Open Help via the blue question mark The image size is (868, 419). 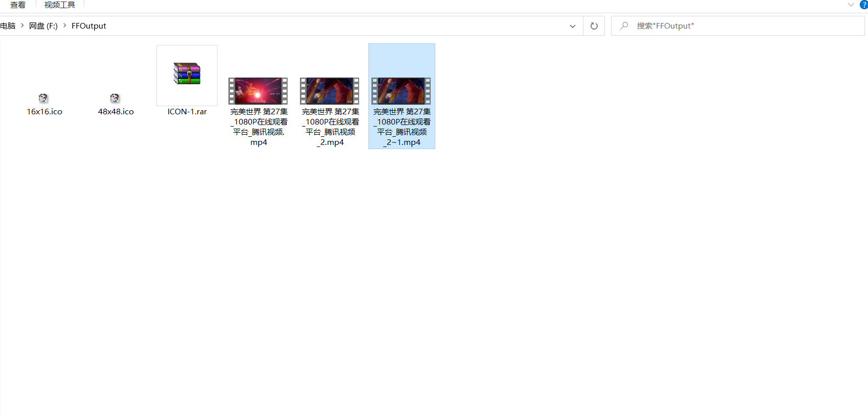pyautogui.click(x=863, y=5)
